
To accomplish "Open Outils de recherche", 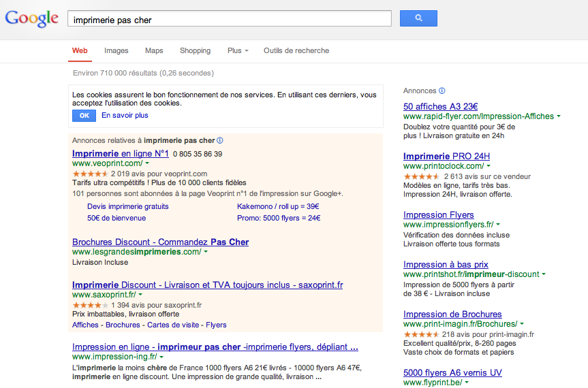I will click(x=296, y=50).
